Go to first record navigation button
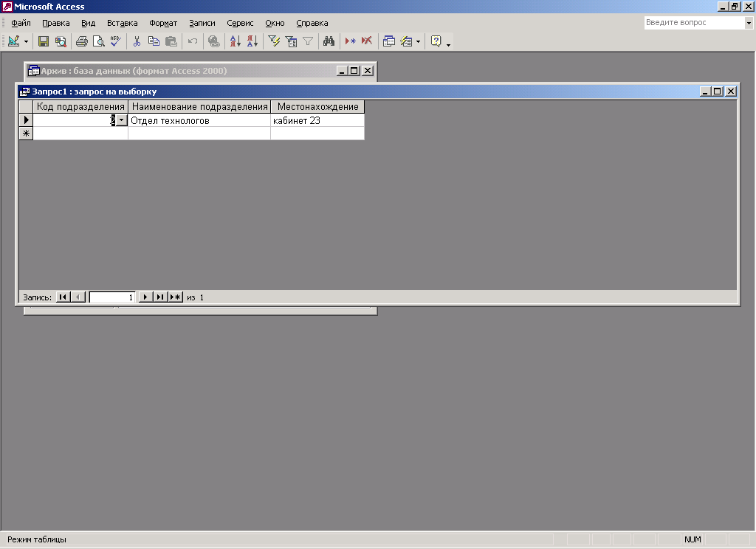The width and height of the screenshot is (756, 549). tap(63, 297)
